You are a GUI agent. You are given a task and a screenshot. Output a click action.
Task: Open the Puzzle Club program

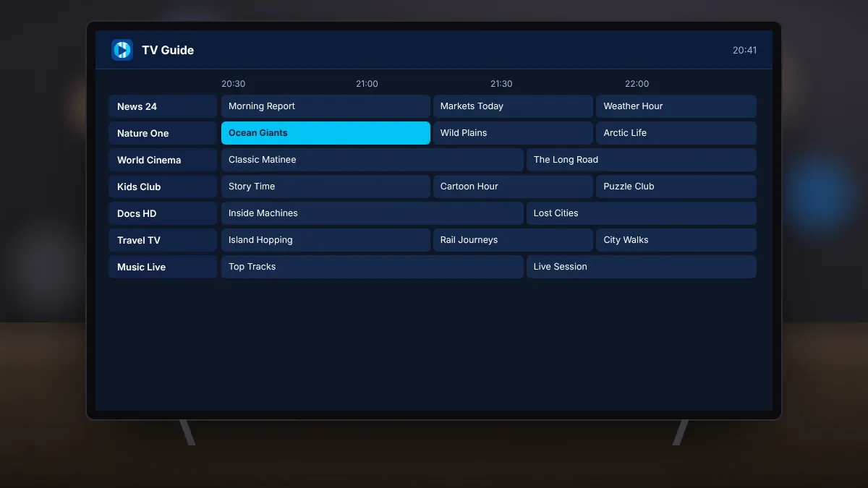[x=676, y=187]
